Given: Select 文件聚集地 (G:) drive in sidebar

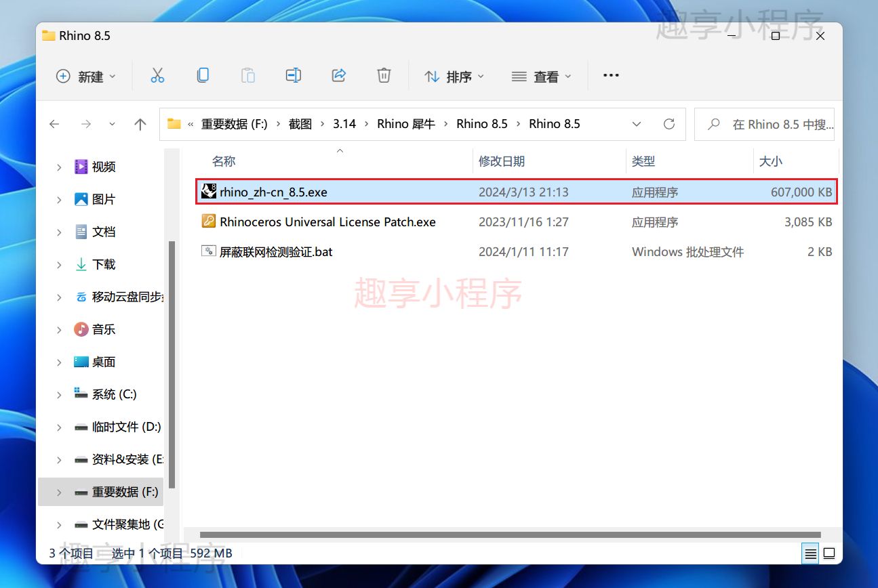Looking at the screenshot, I should [x=127, y=524].
